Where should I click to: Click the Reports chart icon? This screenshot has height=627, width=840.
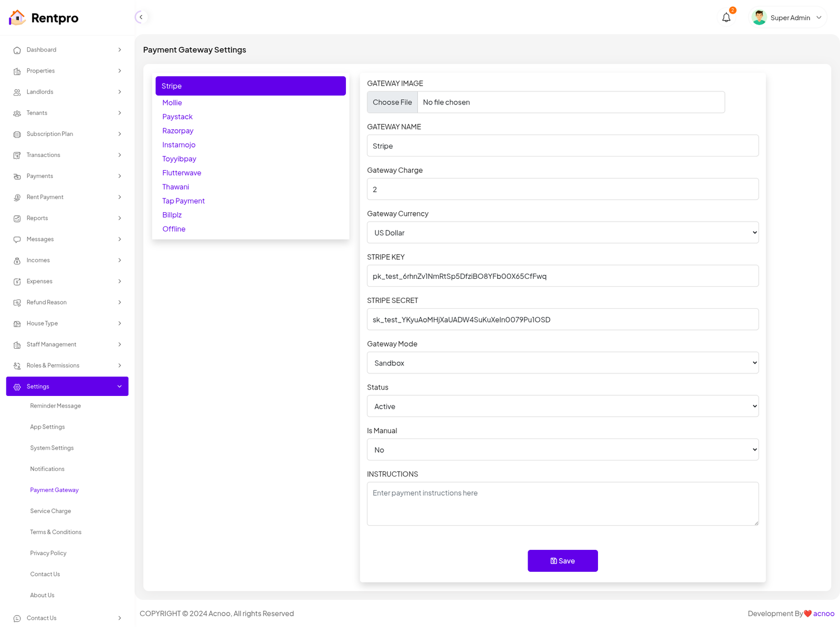(17, 218)
